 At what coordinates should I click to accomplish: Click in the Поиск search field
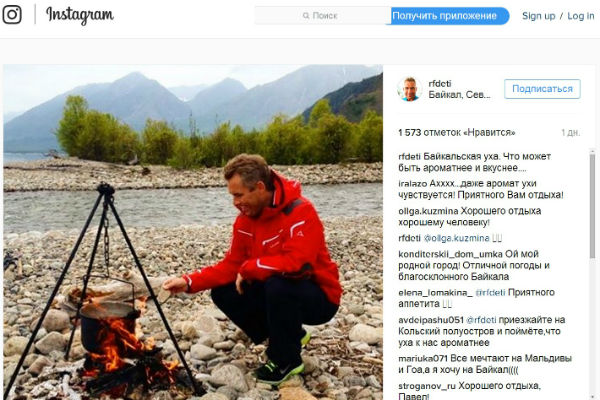(x=323, y=16)
